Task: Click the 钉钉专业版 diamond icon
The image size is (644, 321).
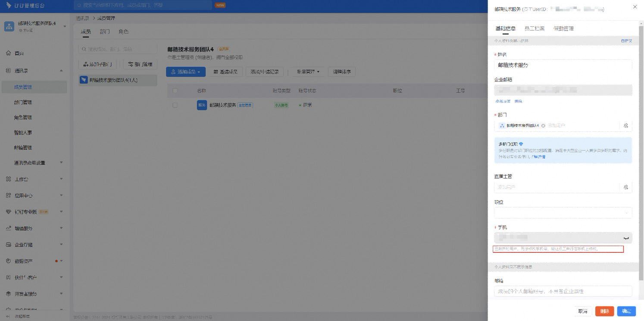Action: point(8,212)
